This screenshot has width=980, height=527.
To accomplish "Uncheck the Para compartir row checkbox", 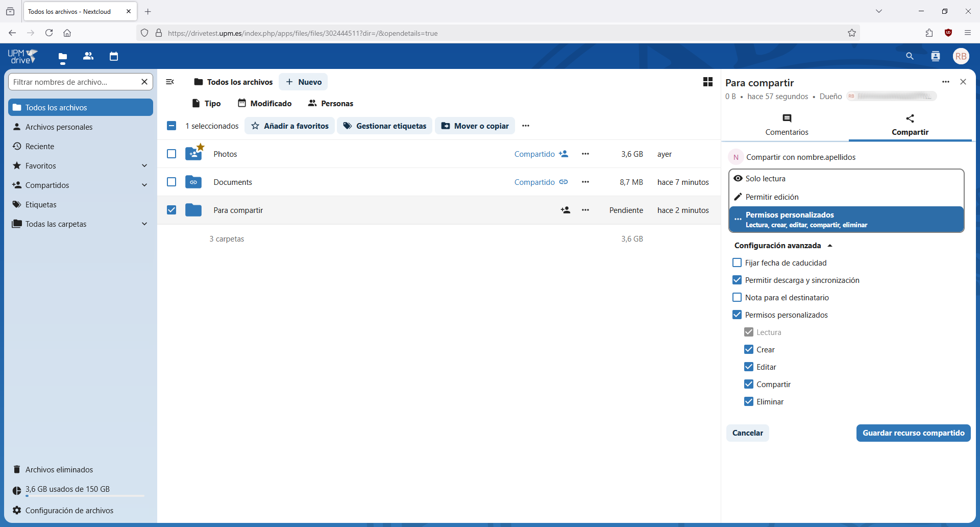I will (x=171, y=210).
